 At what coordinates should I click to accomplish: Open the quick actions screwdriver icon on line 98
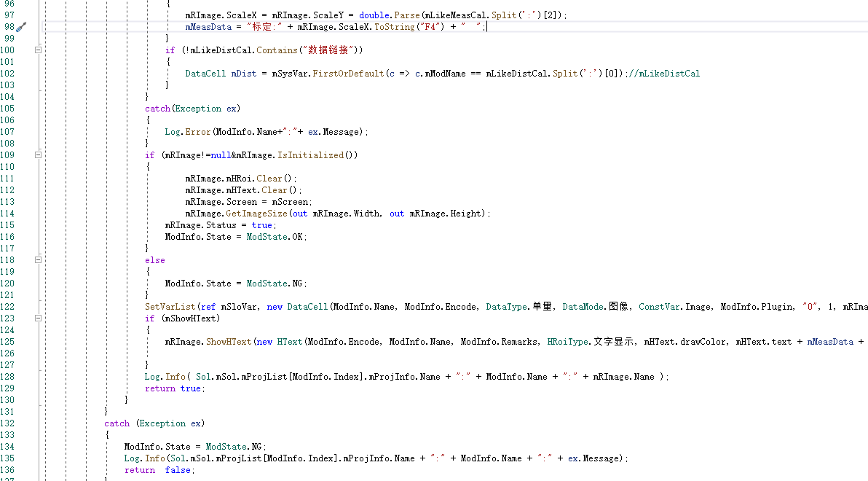[21, 26]
